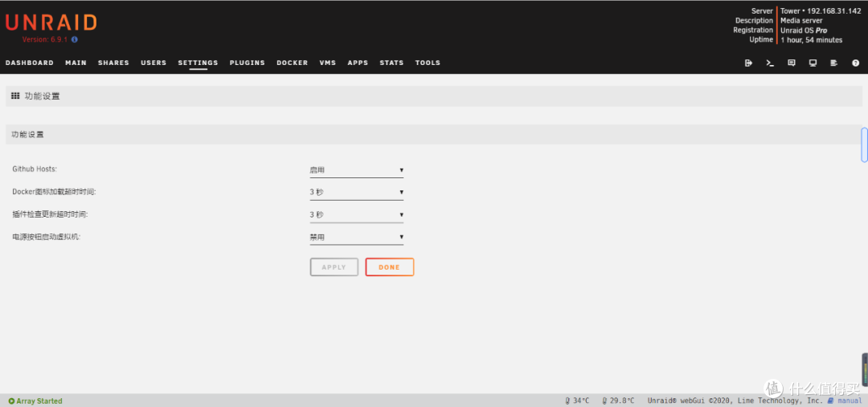Screen dimensions: 868x407
Task: Open the manual link in footer
Action: (x=849, y=401)
